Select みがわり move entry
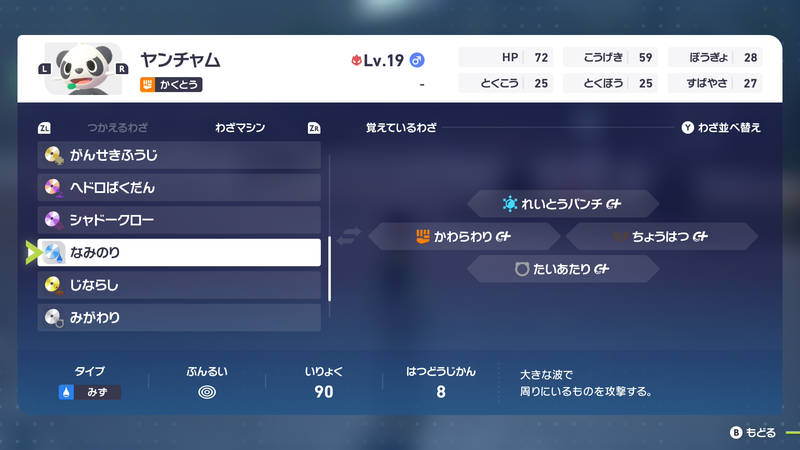 click(172, 317)
